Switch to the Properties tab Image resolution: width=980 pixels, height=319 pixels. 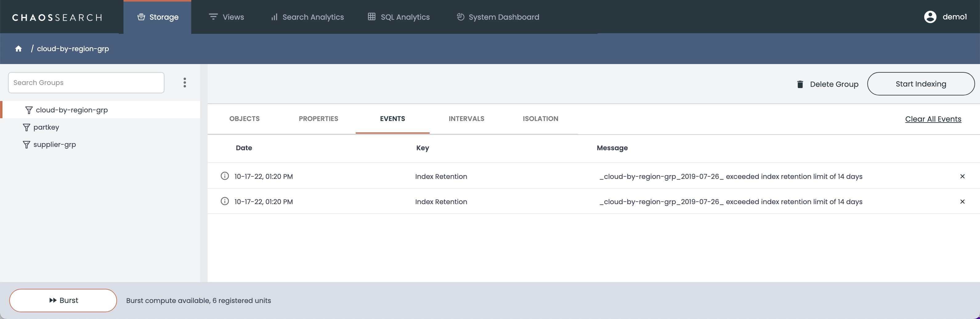coord(318,119)
